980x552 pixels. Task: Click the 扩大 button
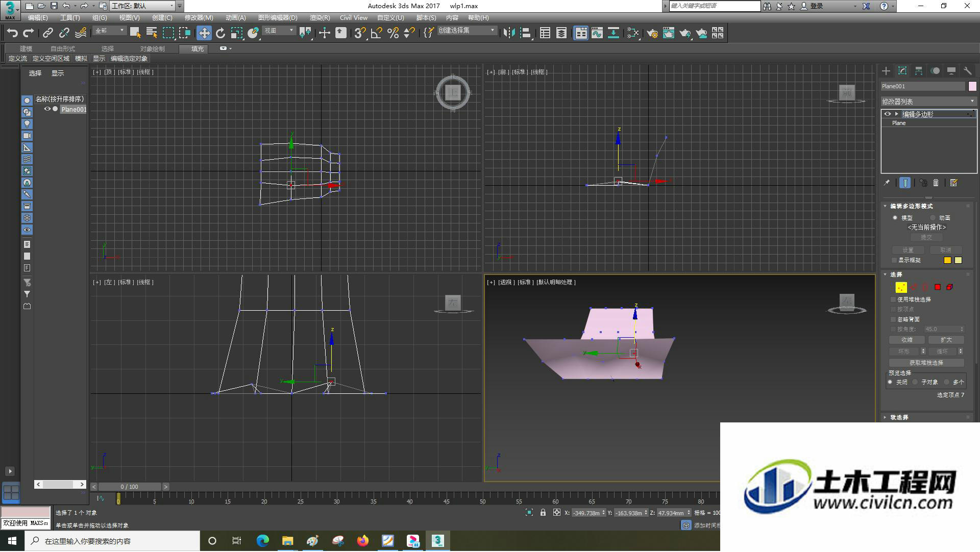coord(946,340)
